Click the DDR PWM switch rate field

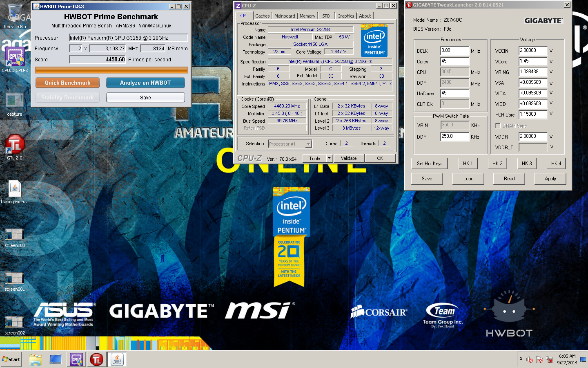(x=454, y=137)
